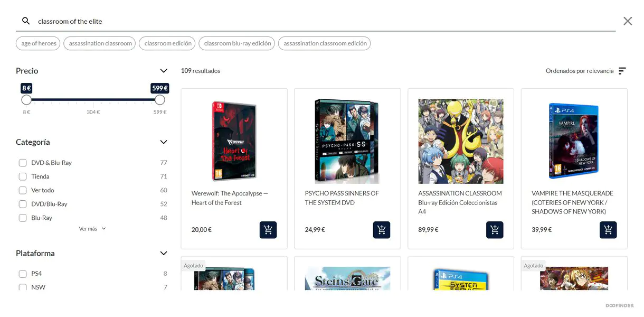
Task: Add Werewolf: The Apocalypse to cart
Action: 268,230
